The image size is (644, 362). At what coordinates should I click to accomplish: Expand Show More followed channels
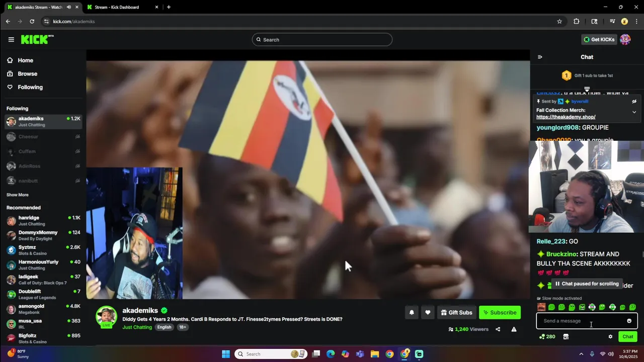[x=18, y=195]
